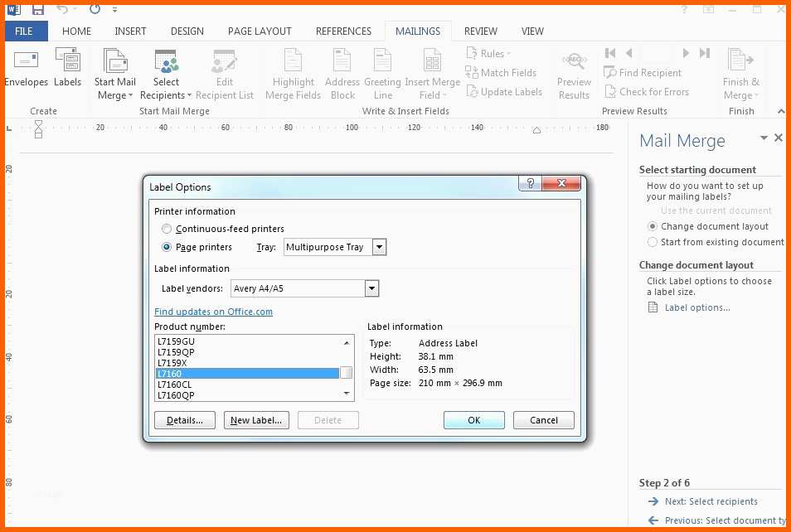Image resolution: width=791 pixels, height=532 pixels.
Task: Click the product list scroll-down arrow
Action: tap(347, 394)
